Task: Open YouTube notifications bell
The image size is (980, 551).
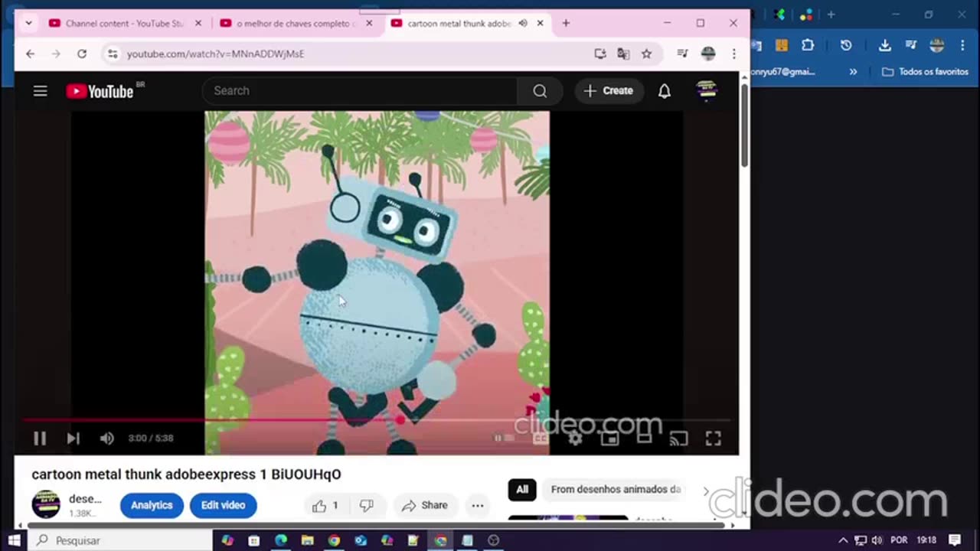Action: 665,91
